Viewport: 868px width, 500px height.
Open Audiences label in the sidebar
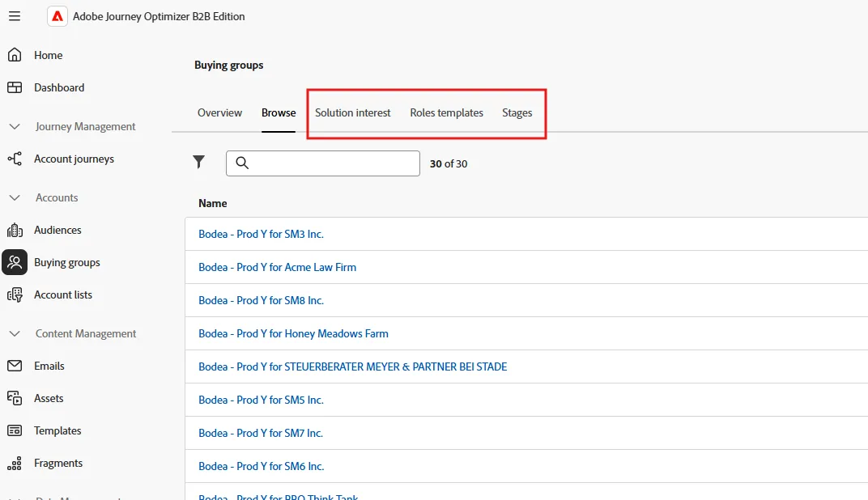(x=57, y=230)
